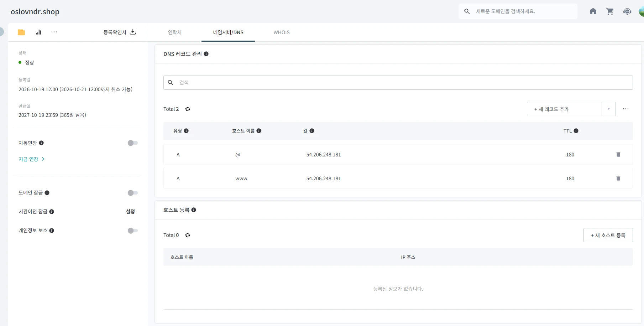The height and width of the screenshot is (326, 644).
Task: Show info for 값 column
Action: pos(312,131)
